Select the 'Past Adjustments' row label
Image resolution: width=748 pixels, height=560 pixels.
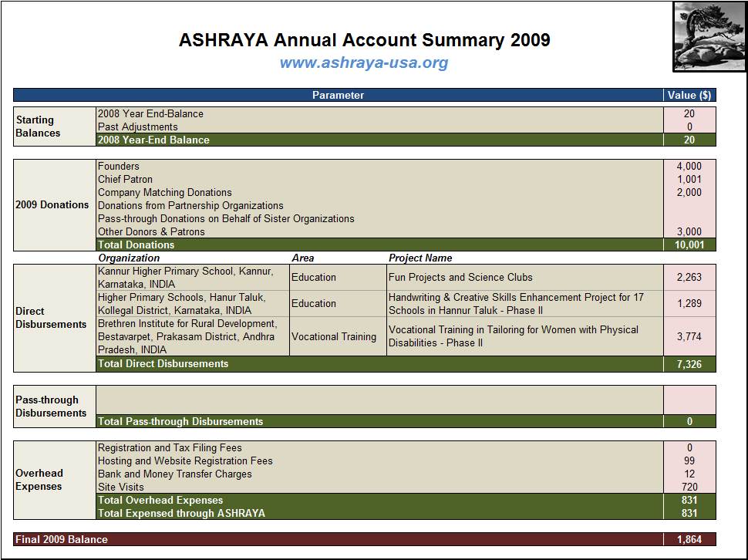pos(138,127)
